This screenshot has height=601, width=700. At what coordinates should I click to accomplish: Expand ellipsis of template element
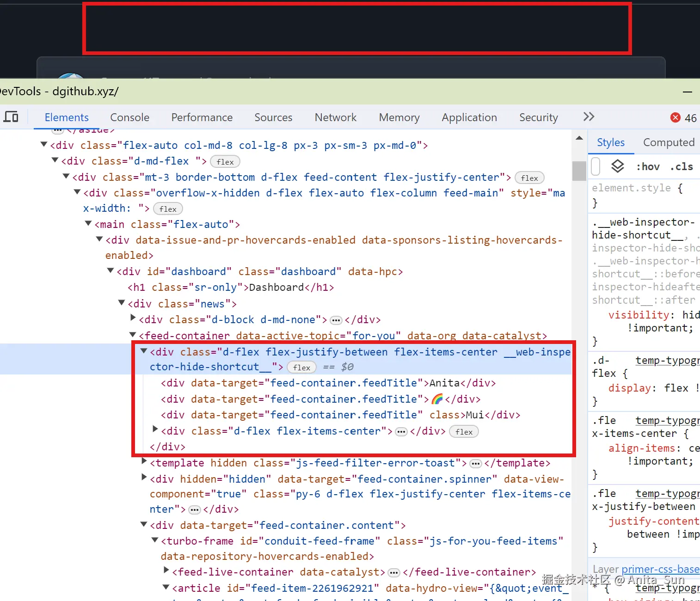click(x=476, y=464)
